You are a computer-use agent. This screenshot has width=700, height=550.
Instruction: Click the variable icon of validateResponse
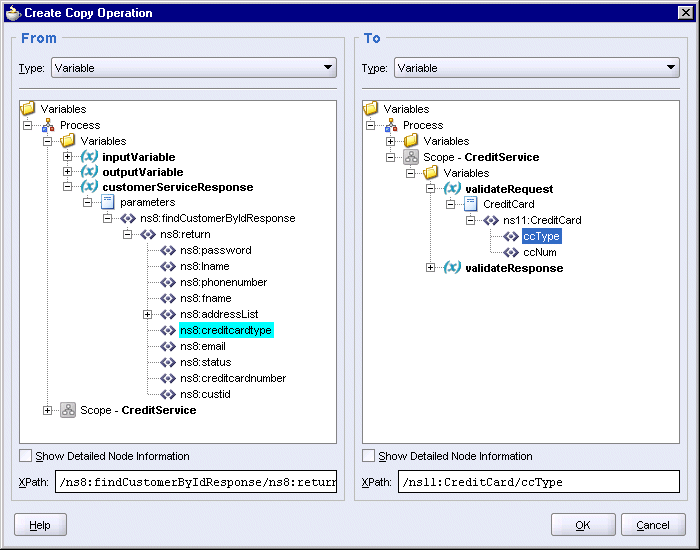click(x=452, y=267)
